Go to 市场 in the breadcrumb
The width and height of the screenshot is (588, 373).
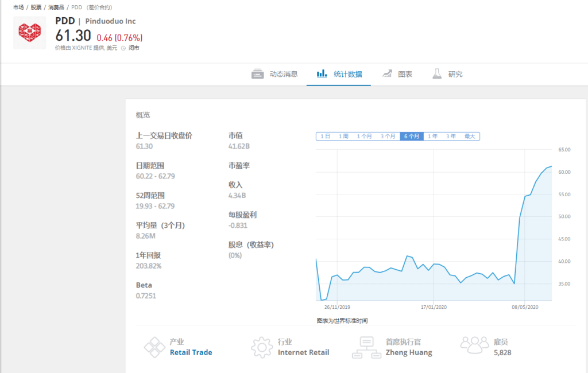click(x=18, y=7)
